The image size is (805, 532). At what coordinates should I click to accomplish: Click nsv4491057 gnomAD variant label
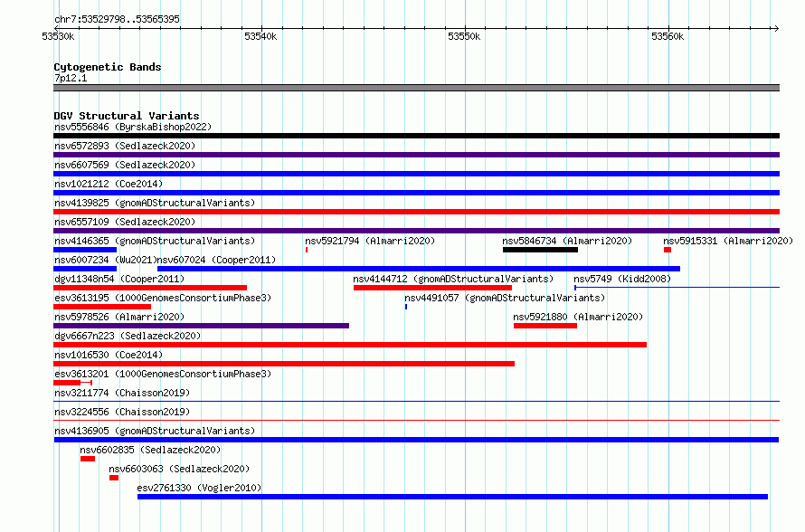[505, 298]
